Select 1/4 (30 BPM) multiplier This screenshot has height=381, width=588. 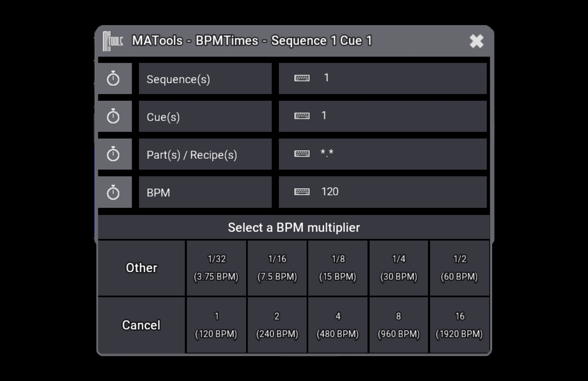(399, 268)
